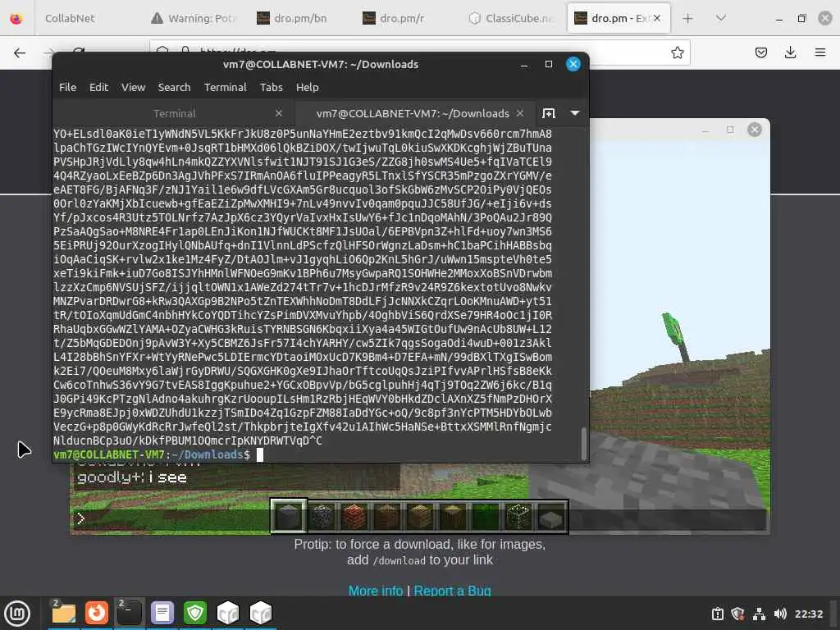
Task: Close the terminal window with the blue X
Action: 573,64
